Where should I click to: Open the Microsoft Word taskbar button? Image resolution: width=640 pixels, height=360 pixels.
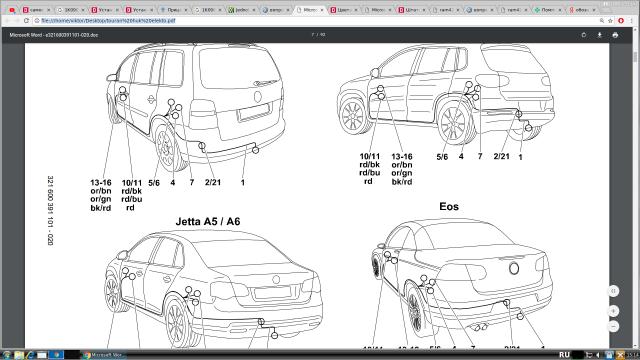[x=103, y=355]
